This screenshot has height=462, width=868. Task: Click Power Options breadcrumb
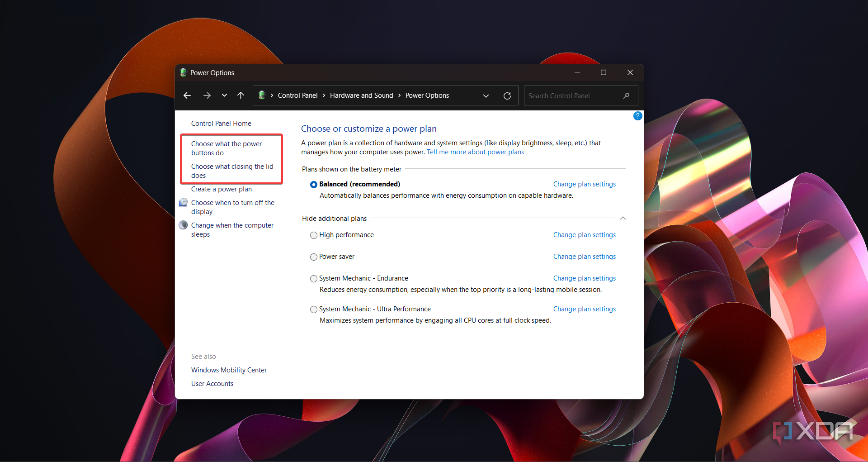pos(427,95)
